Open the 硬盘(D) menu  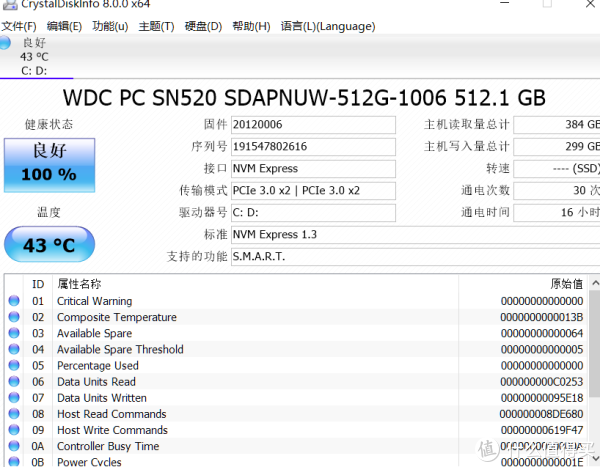point(203,26)
